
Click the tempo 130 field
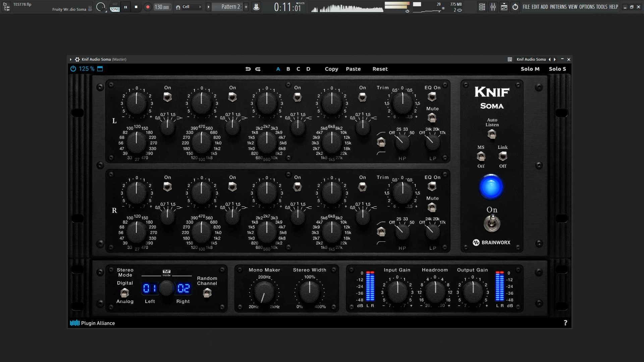click(163, 7)
